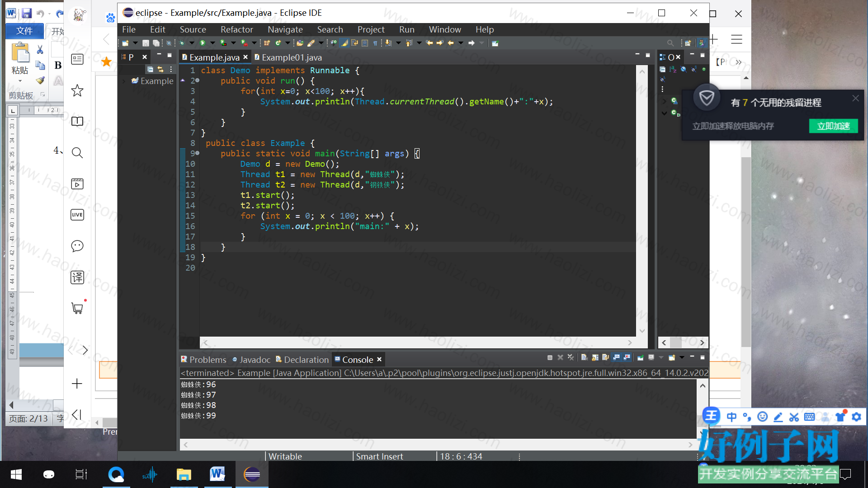Click the New wizard icon in Eclipse toolbar

(125, 43)
